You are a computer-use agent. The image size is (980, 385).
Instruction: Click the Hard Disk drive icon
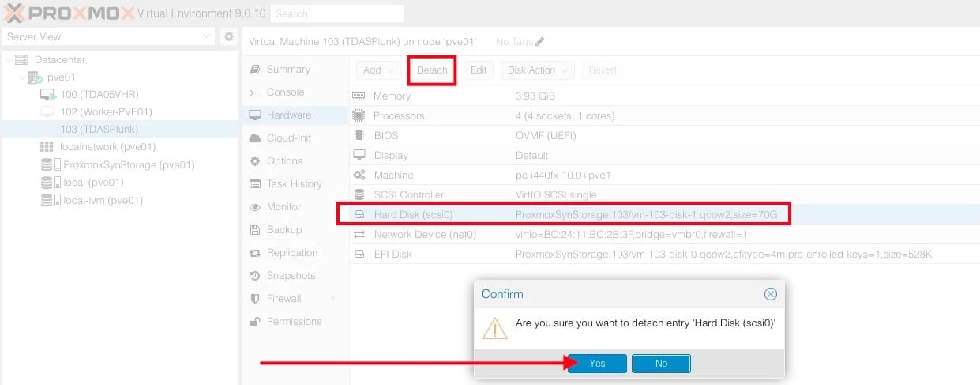pos(359,215)
